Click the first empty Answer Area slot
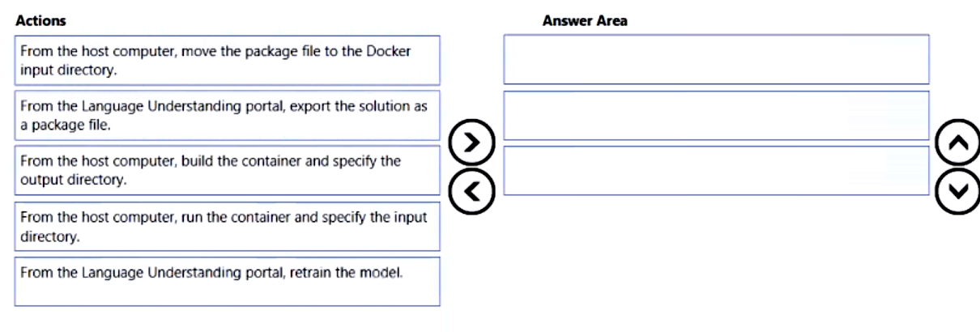The image size is (980, 332). 716,59
